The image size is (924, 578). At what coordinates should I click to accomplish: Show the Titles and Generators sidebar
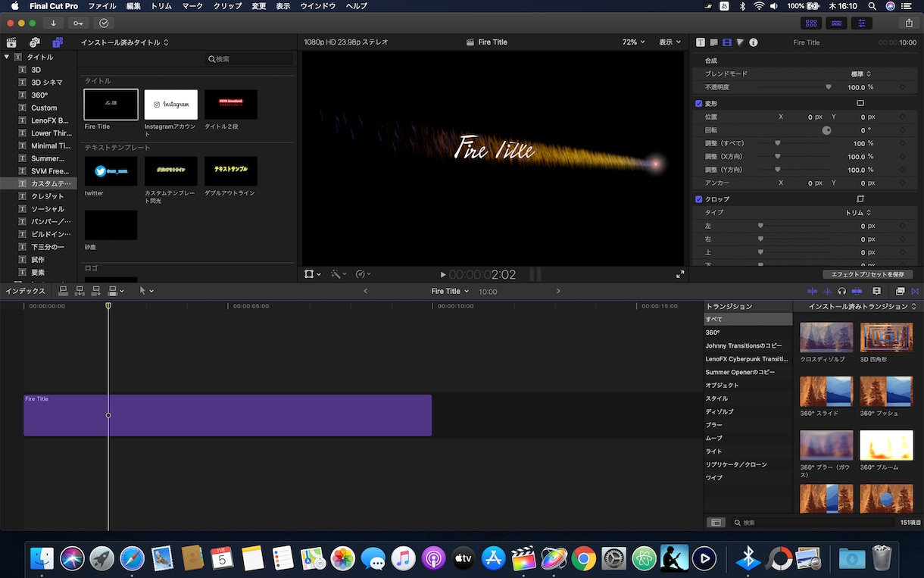(x=58, y=42)
